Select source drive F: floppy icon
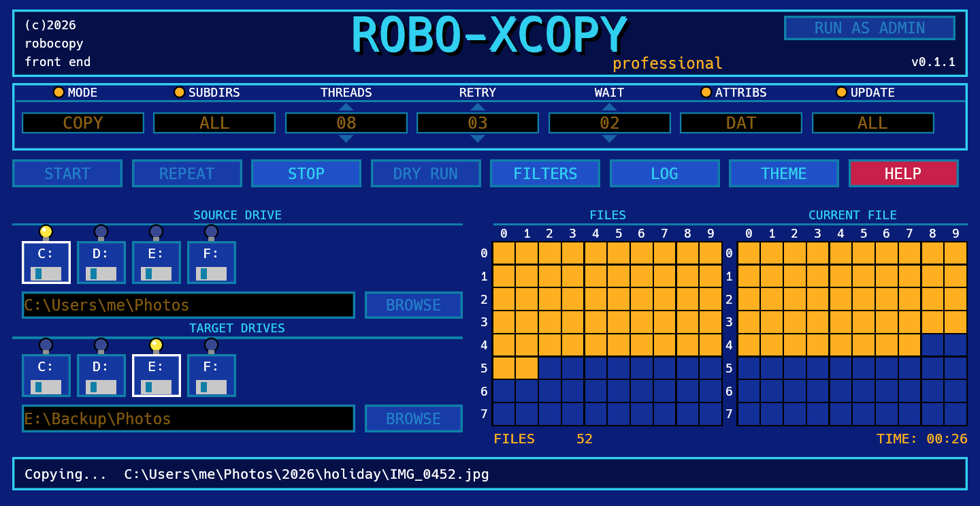This screenshot has height=506, width=980. click(212, 262)
